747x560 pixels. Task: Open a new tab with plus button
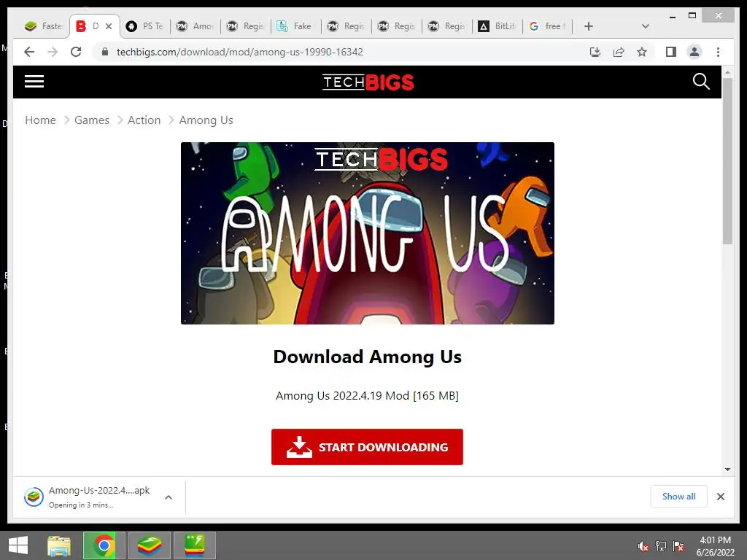tap(589, 26)
